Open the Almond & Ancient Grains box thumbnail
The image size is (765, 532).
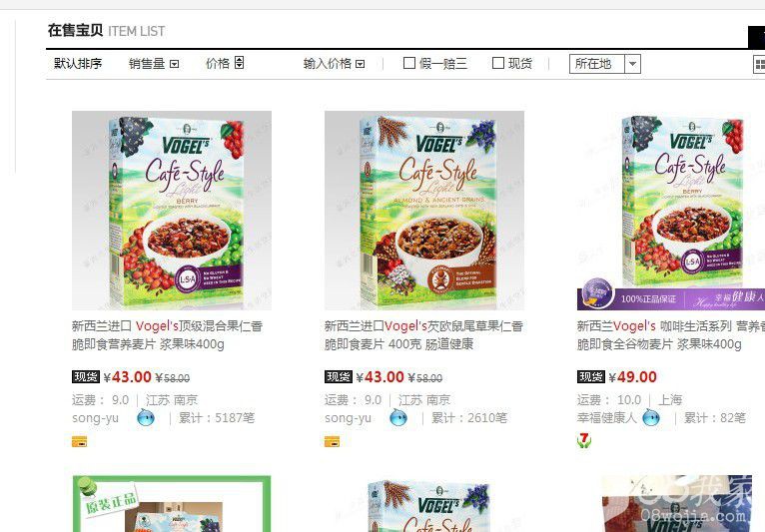click(424, 211)
